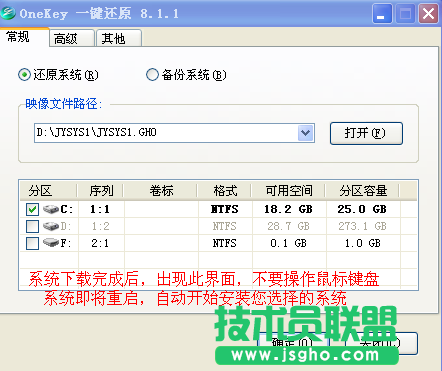The height and width of the screenshot is (371, 442).
Task: Sort by the 序列 column header
Action: (101, 191)
